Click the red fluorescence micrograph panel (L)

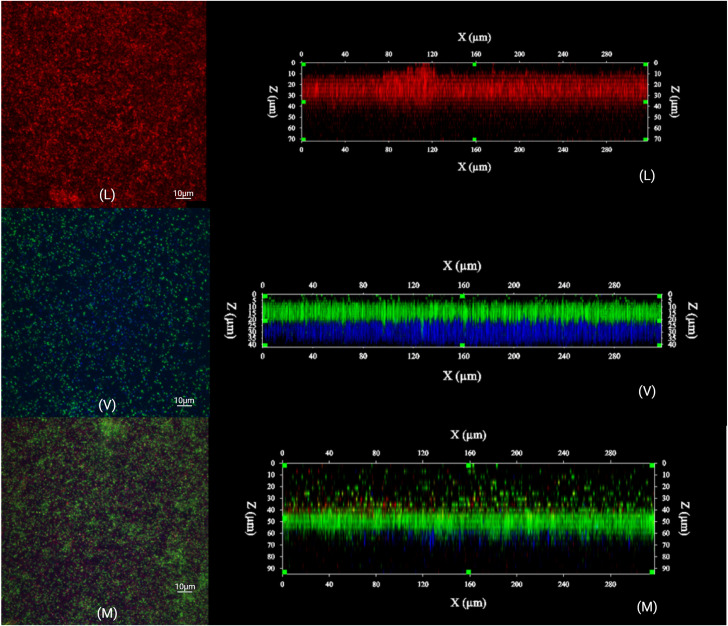(104, 104)
